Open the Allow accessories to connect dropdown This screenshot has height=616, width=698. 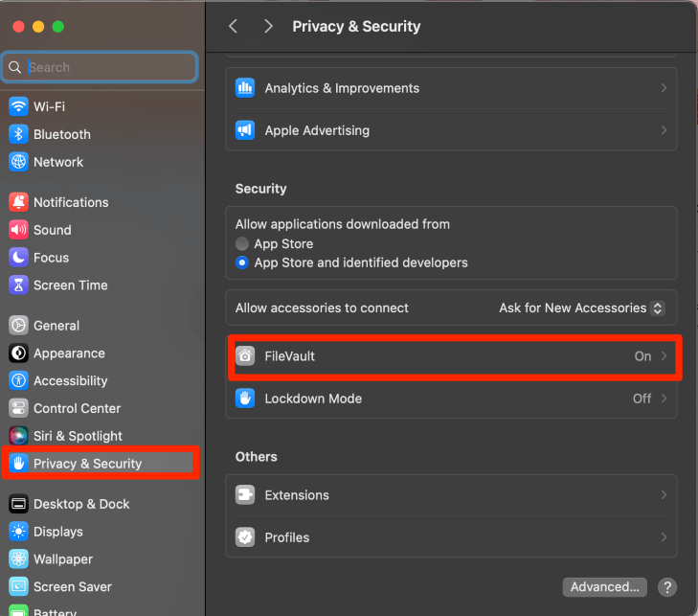[x=582, y=308]
